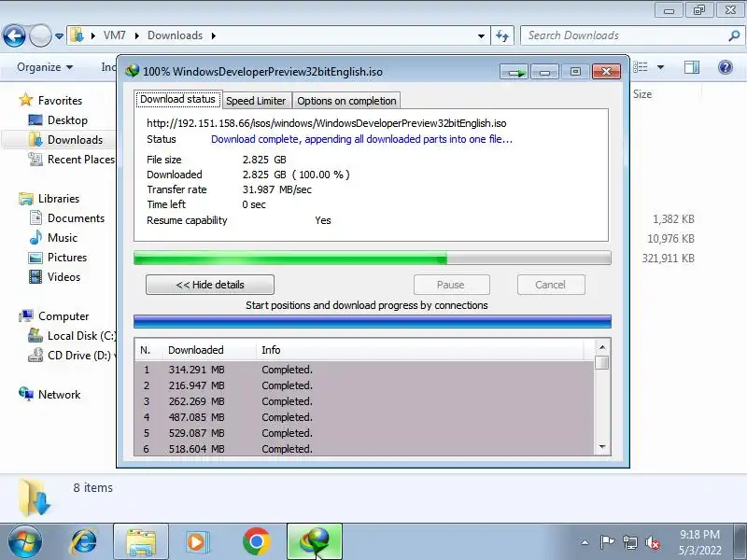Select Computer in navigation pane
This screenshot has width=747, height=560.
click(63, 316)
